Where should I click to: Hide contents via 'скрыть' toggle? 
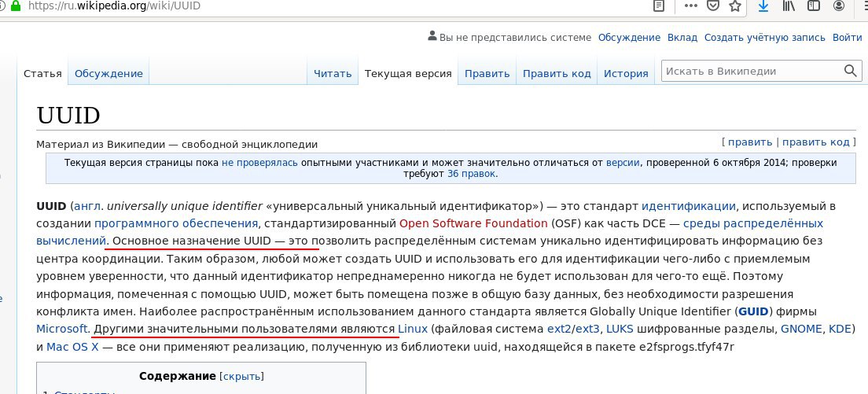coord(242,376)
